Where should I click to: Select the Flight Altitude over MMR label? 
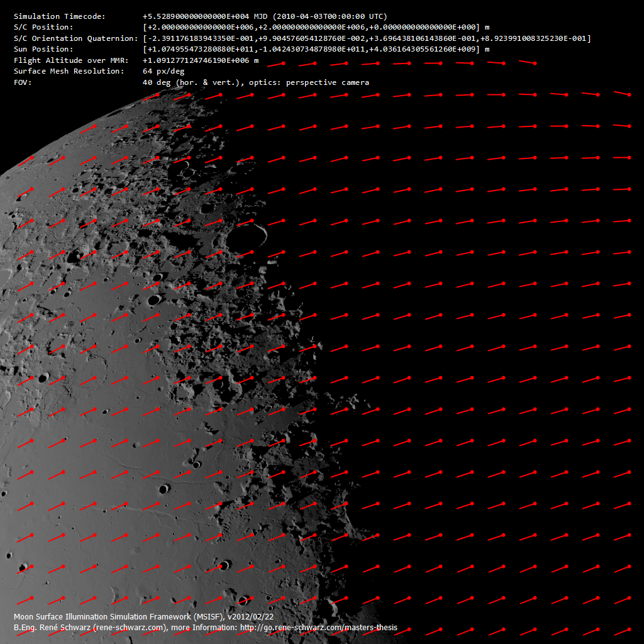point(70,60)
